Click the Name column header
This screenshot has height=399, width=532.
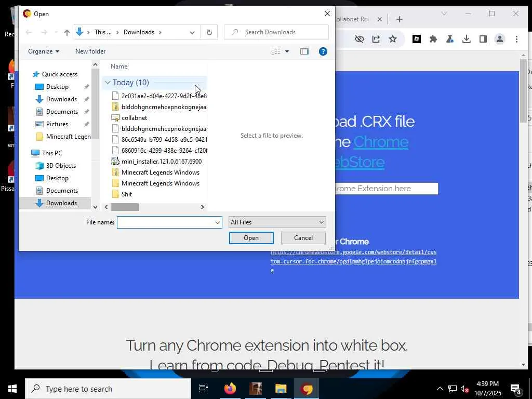[x=119, y=66]
